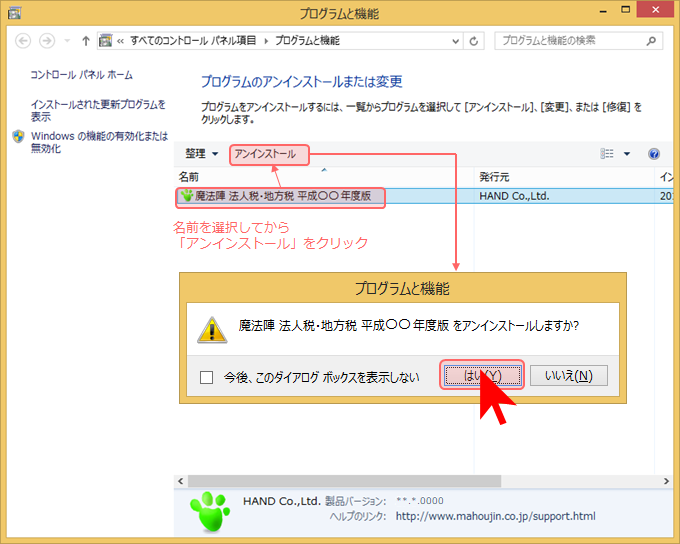Minimize the プログラムと機能 window
The height and width of the screenshot is (544, 680).
click(x=603, y=11)
